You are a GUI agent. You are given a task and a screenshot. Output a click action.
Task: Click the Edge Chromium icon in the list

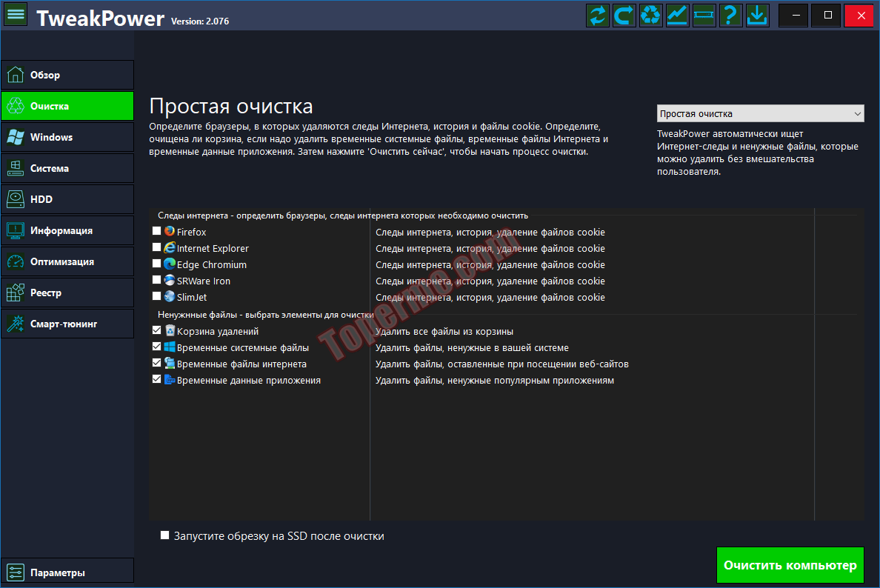tap(170, 264)
